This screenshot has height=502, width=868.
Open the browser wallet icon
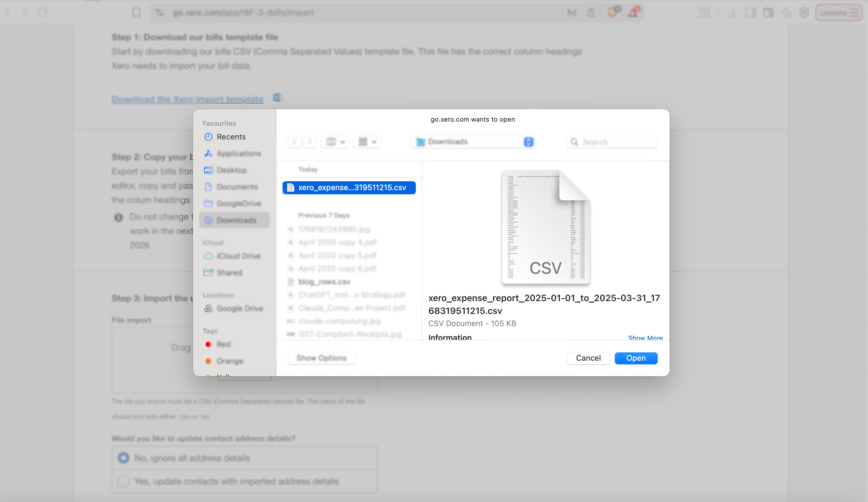[768, 13]
